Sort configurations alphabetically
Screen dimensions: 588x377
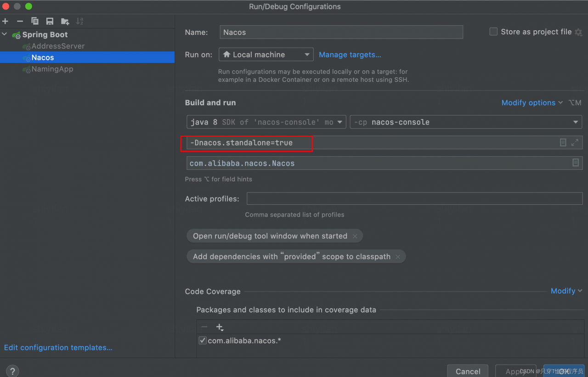[x=79, y=21]
